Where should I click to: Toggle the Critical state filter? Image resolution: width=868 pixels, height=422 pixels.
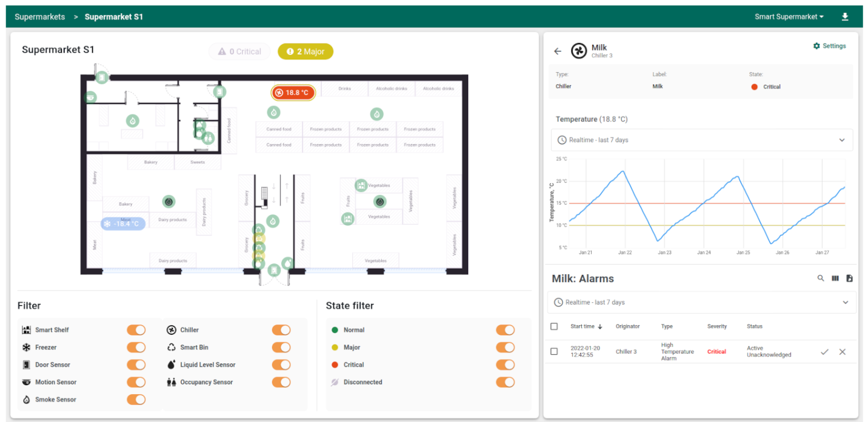(x=505, y=364)
